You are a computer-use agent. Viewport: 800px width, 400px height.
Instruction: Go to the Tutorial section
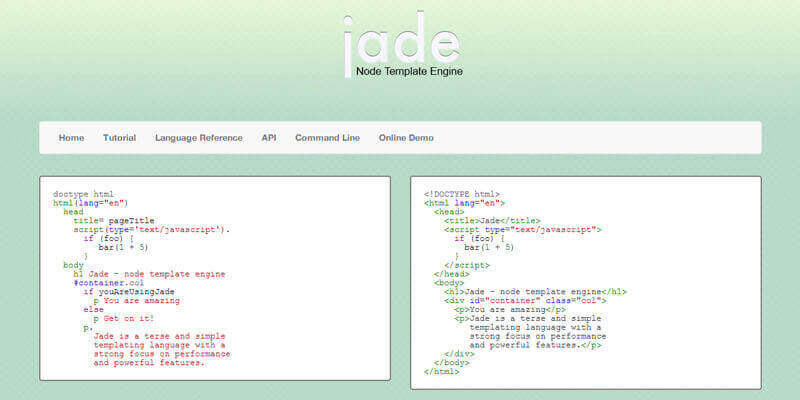click(x=119, y=138)
